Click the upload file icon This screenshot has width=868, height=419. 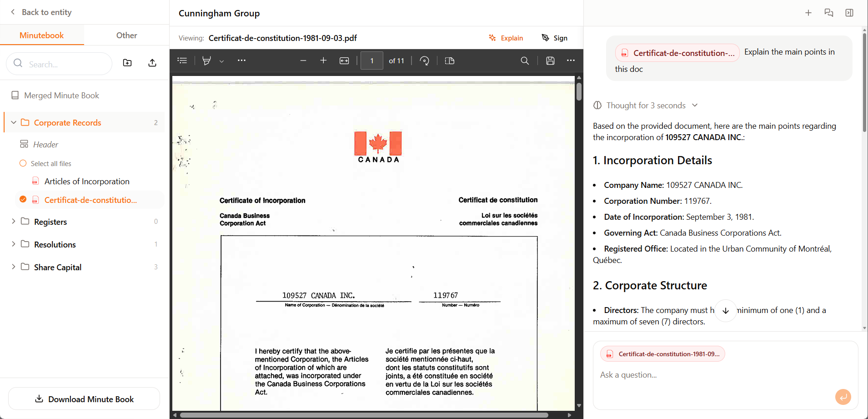[152, 63]
